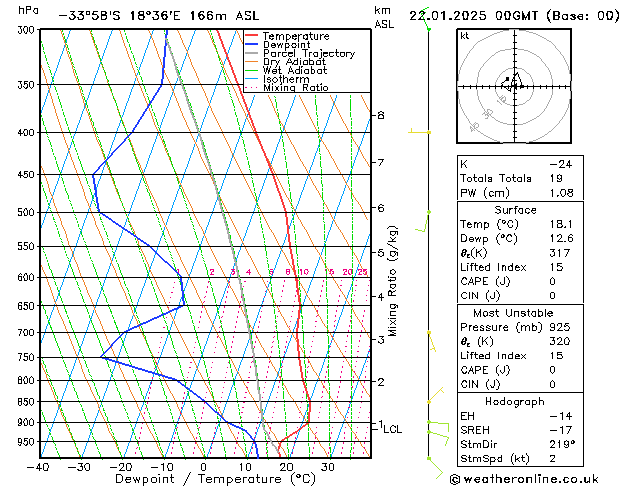Click the 8 km altitude tick label
This screenshot has height=486, width=629.
pos(381,115)
